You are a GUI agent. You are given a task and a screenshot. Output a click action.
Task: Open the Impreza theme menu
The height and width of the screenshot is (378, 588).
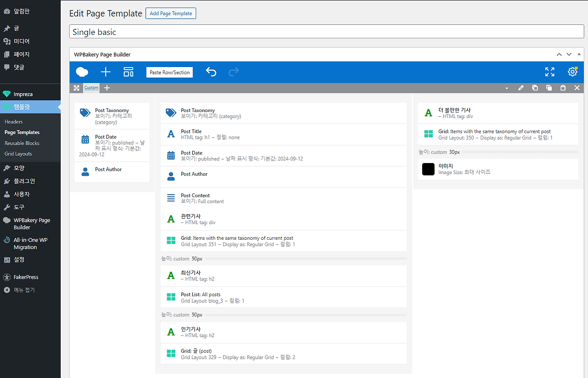[30, 94]
